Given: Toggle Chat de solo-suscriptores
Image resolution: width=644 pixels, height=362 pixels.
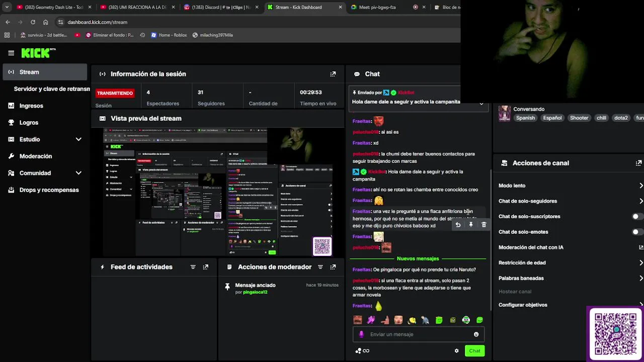Looking at the screenshot, I should coord(637,216).
